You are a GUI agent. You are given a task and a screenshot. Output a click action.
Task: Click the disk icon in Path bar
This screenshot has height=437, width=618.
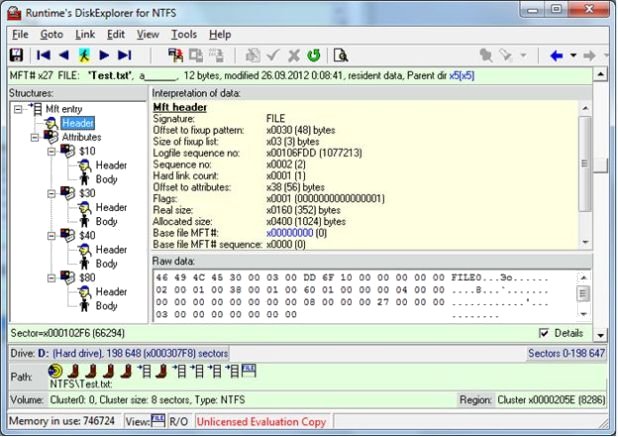point(55,371)
